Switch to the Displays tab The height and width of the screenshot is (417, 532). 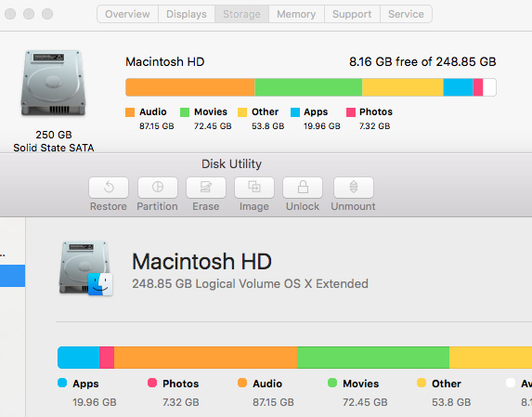(187, 14)
